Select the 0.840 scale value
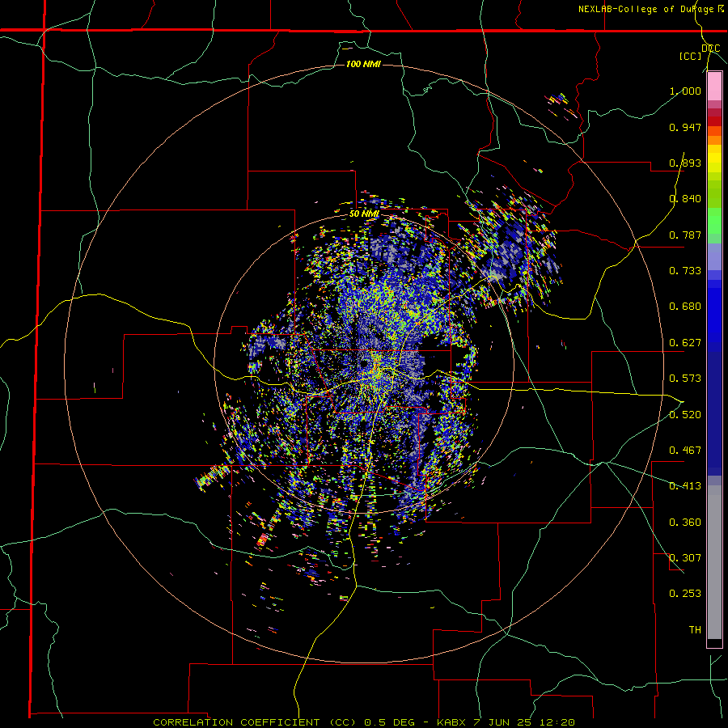 pyautogui.click(x=685, y=199)
